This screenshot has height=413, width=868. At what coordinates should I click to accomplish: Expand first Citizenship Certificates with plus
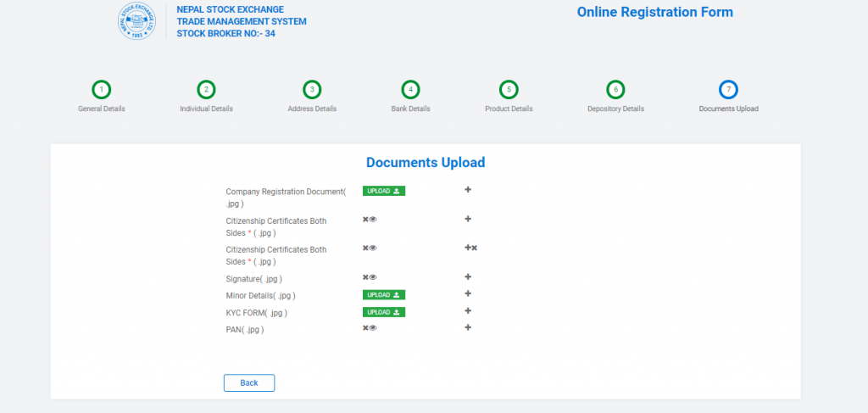[x=468, y=220]
